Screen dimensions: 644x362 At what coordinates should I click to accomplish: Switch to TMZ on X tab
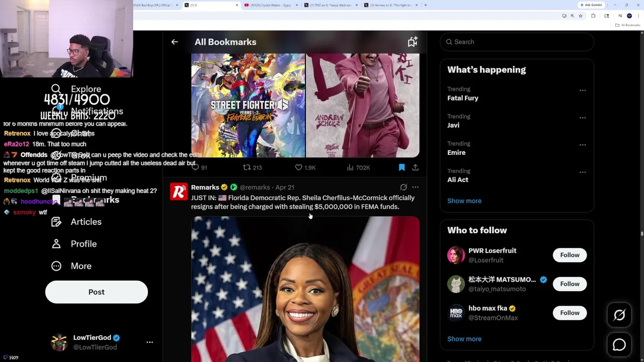click(x=331, y=5)
